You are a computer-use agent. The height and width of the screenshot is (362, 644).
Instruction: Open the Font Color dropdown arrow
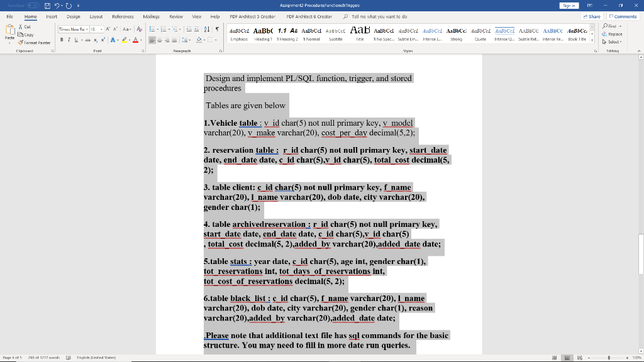click(140, 40)
